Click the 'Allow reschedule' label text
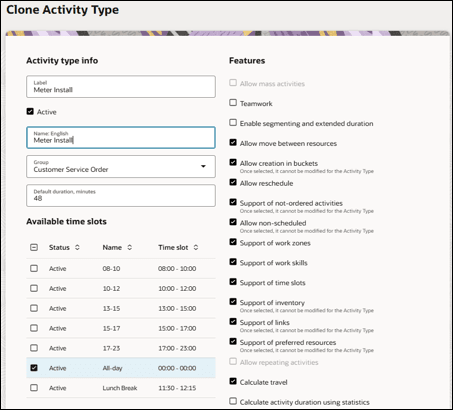Screen dimensions: 453x410 [x=266, y=183]
